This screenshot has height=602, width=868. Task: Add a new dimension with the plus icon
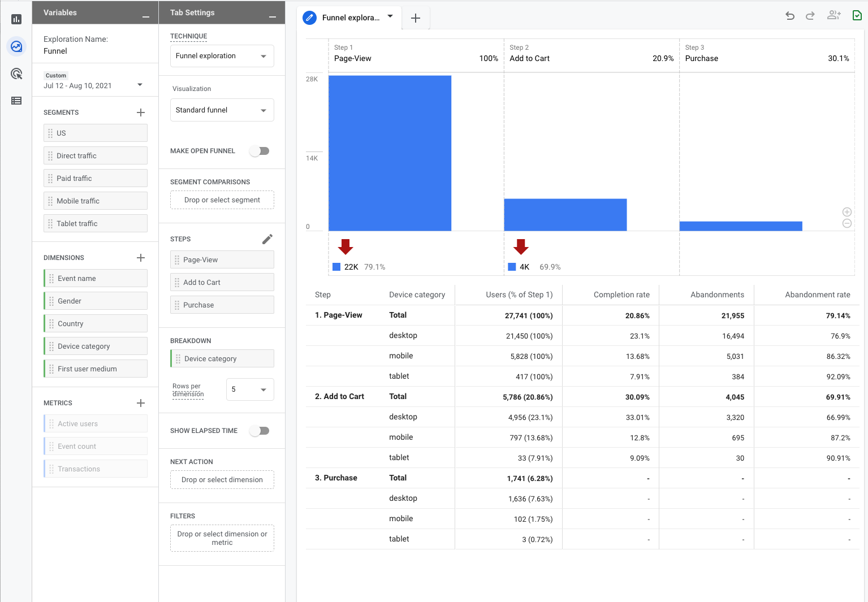point(141,258)
